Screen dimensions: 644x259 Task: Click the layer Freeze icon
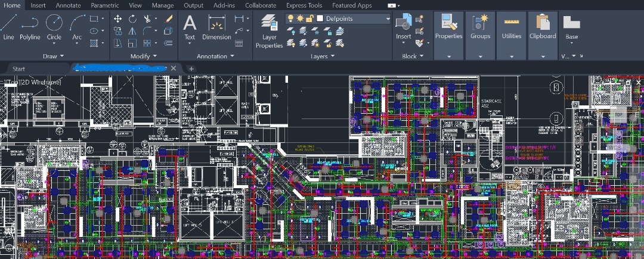(315, 31)
